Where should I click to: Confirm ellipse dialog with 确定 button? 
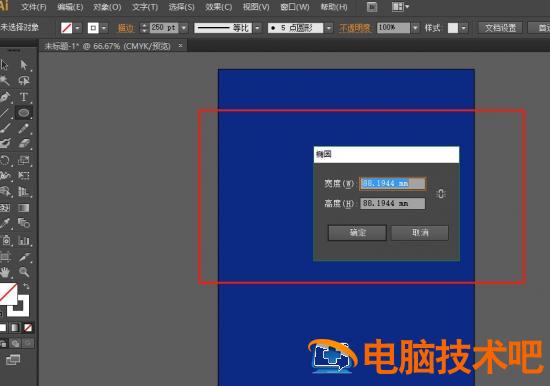[357, 233]
